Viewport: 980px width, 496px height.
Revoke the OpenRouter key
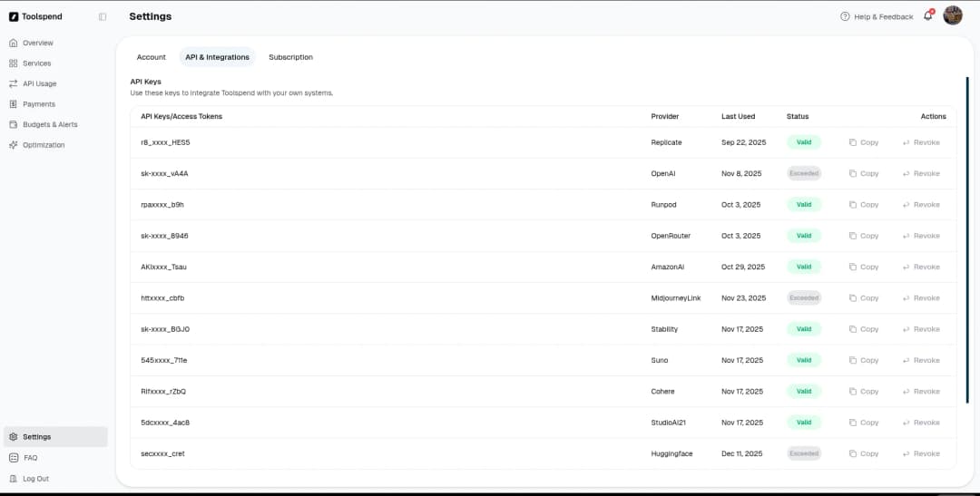921,236
